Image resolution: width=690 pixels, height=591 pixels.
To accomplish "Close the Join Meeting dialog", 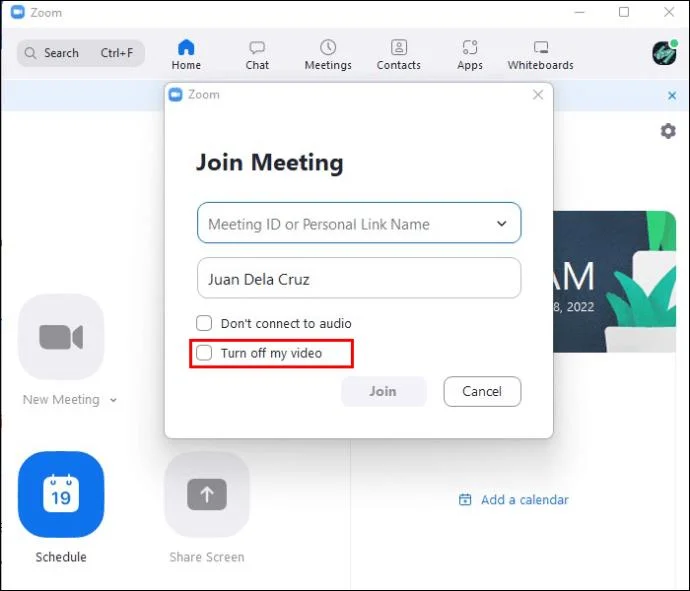I will tap(538, 95).
